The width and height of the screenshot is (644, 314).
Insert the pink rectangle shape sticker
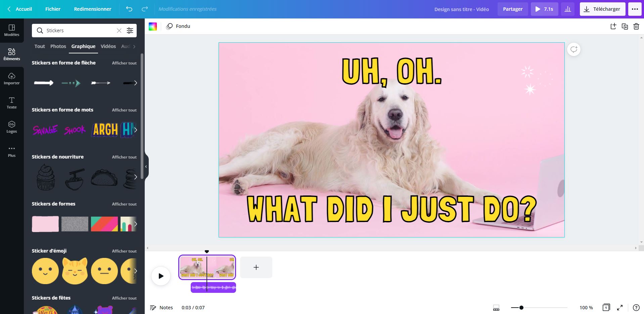tap(45, 224)
